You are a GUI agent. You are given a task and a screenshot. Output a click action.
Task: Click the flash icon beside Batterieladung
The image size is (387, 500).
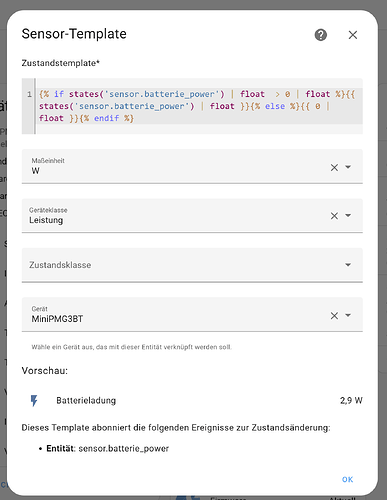point(34,401)
